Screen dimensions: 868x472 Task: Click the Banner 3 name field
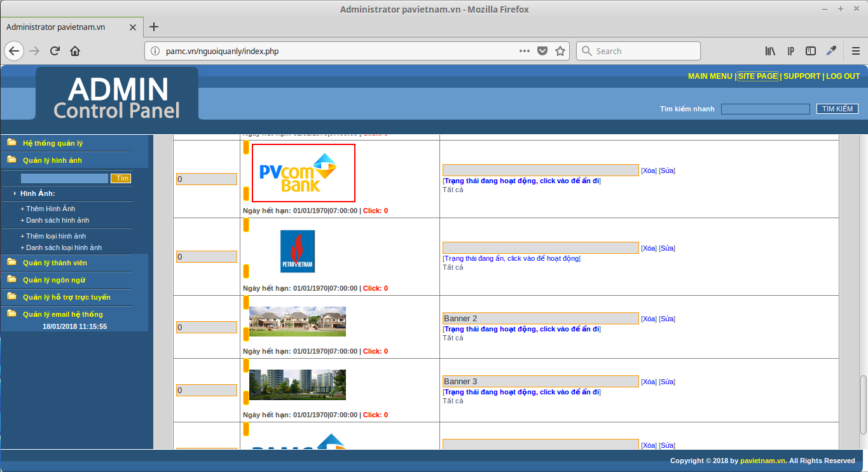[x=541, y=382]
